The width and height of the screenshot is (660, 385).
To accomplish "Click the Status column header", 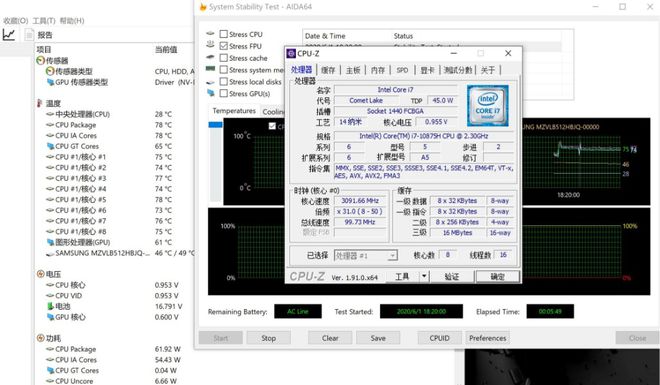I will tap(403, 36).
